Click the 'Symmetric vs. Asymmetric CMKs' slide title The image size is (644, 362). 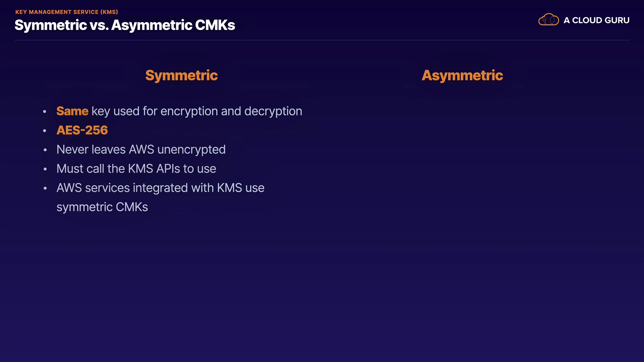[125, 25]
